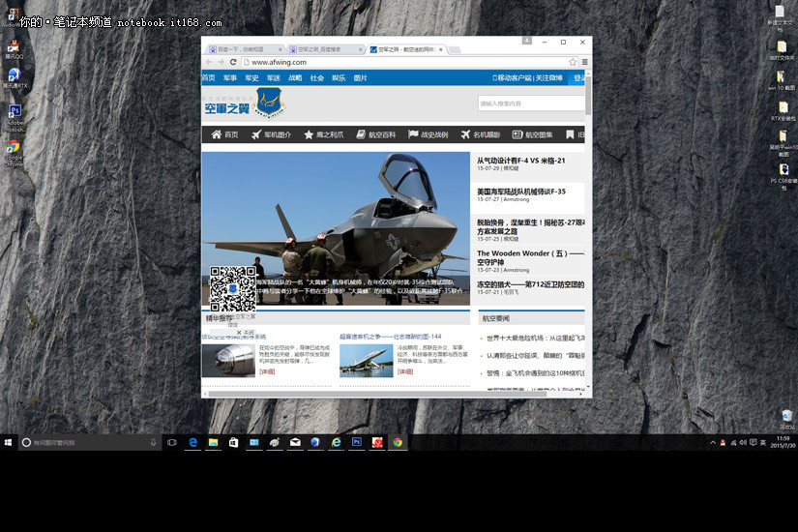798x532 pixels.
Task: Click the volume speaker tray icon
Action: click(743, 443)
